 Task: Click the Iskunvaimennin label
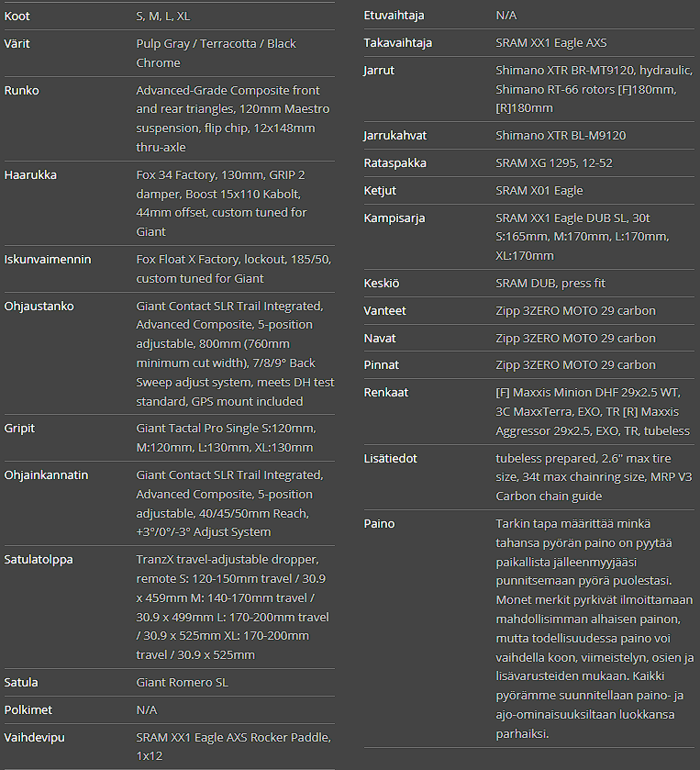[48, 260]
